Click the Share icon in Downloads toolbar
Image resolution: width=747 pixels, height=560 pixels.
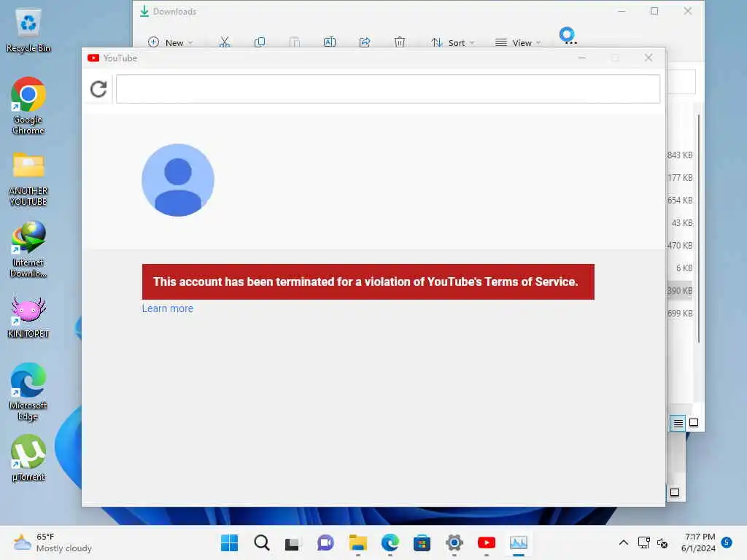[x=365, y=42]
